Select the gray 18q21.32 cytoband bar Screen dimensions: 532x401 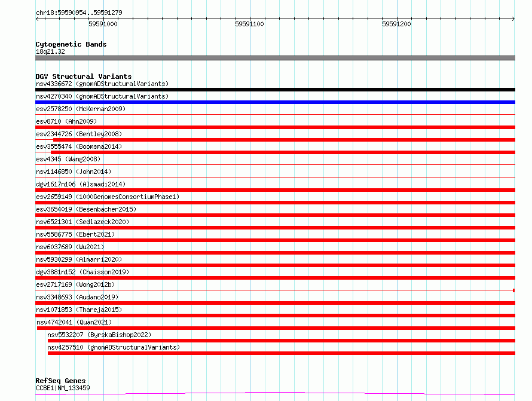(x=275, y=58)
